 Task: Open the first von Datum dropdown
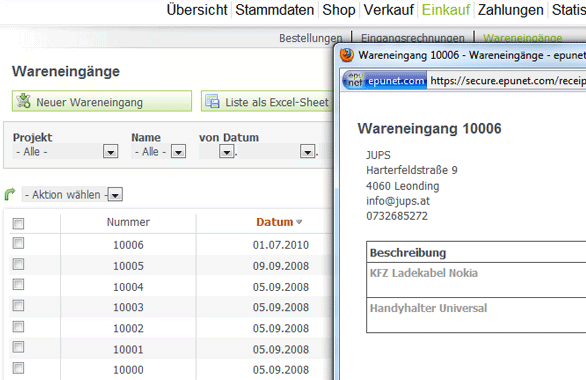(x=226, y=152)
